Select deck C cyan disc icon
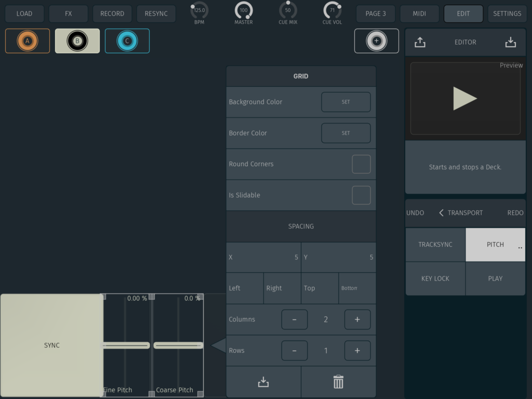This screenshot has width=532, height=399. (x=127, y=41)
